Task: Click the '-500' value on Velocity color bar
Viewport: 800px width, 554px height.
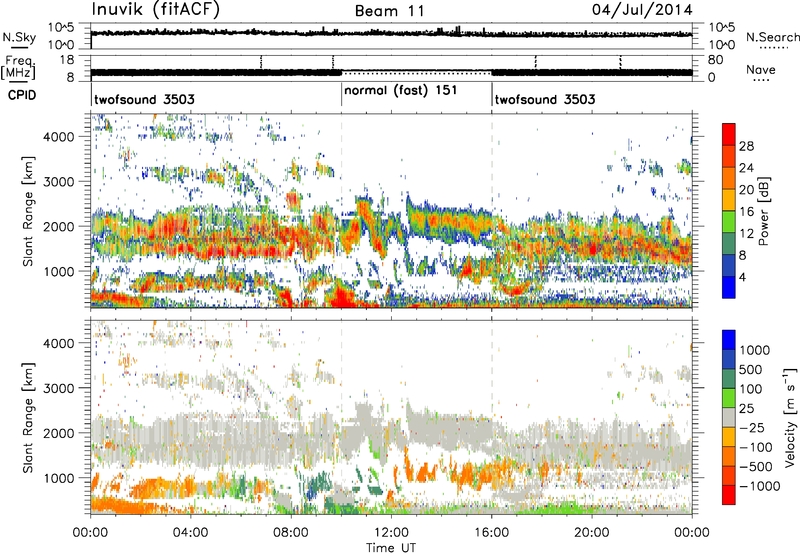Action: click(x=756, y=467)
